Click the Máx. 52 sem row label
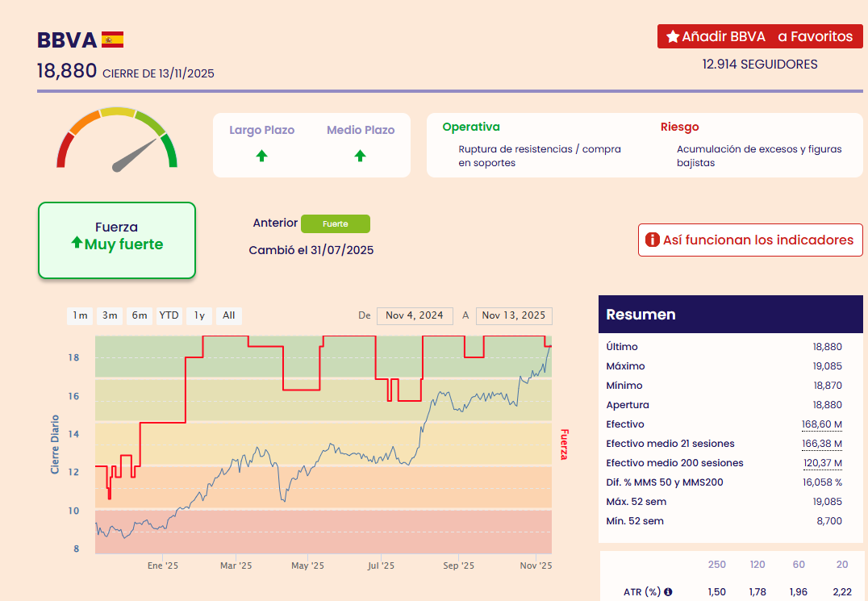The height and width of the screenshot is (601, 868). pyautogui.click(x=636, y=502)
